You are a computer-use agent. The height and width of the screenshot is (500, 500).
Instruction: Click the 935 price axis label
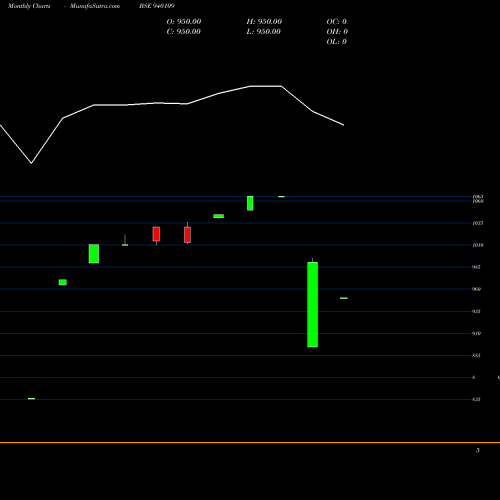(476, 311)
